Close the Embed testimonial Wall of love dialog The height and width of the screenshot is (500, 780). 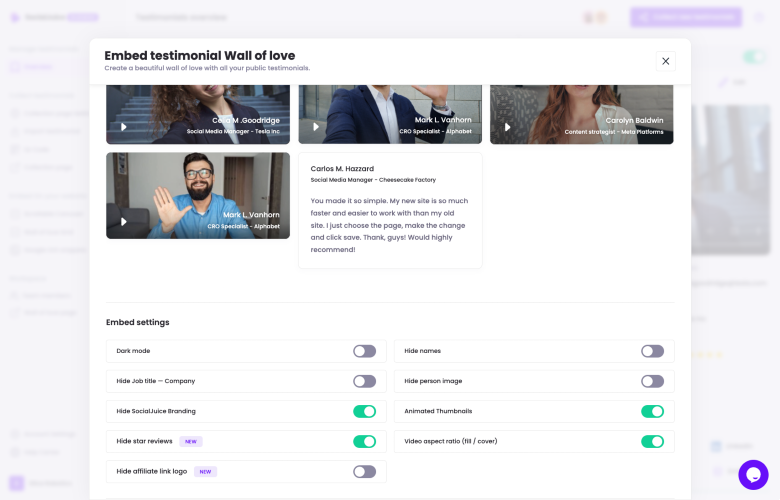(666, 61)
